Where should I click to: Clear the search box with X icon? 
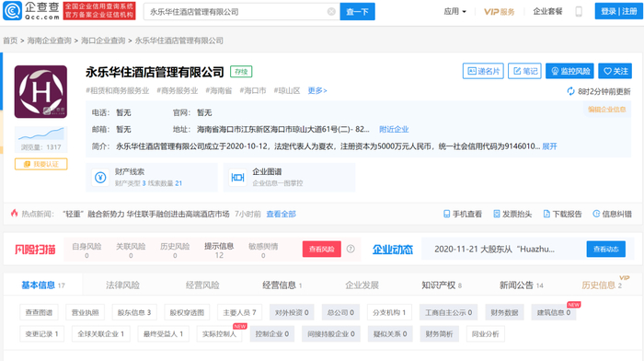tap(331, 12)
